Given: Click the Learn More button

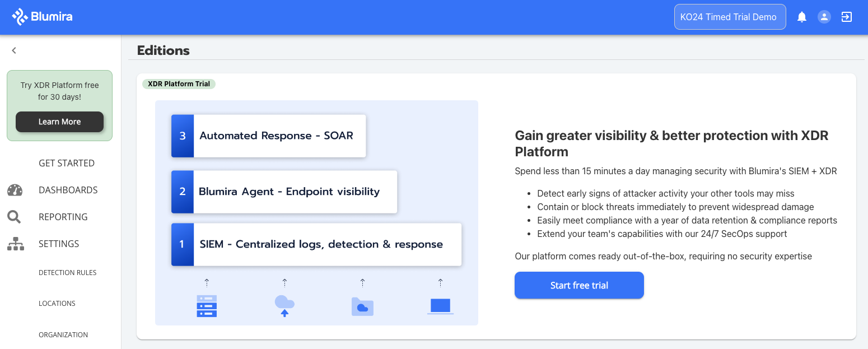Looking at the screenshot, I should 59,122.
